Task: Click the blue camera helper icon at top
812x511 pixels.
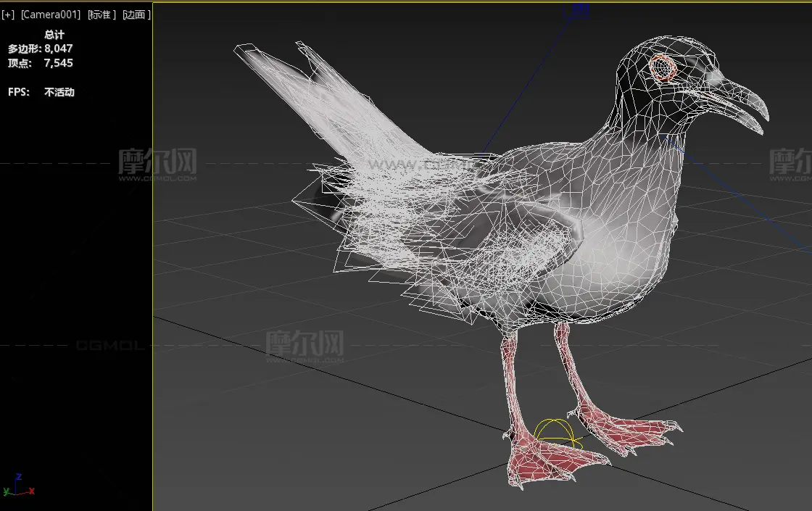Action: coord(577,9)
